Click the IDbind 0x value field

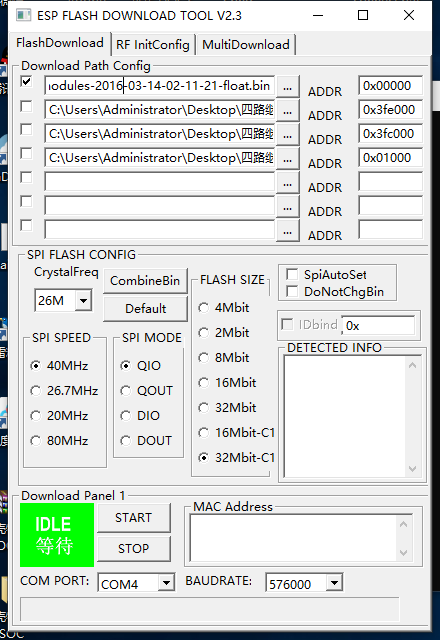point(378,325)
